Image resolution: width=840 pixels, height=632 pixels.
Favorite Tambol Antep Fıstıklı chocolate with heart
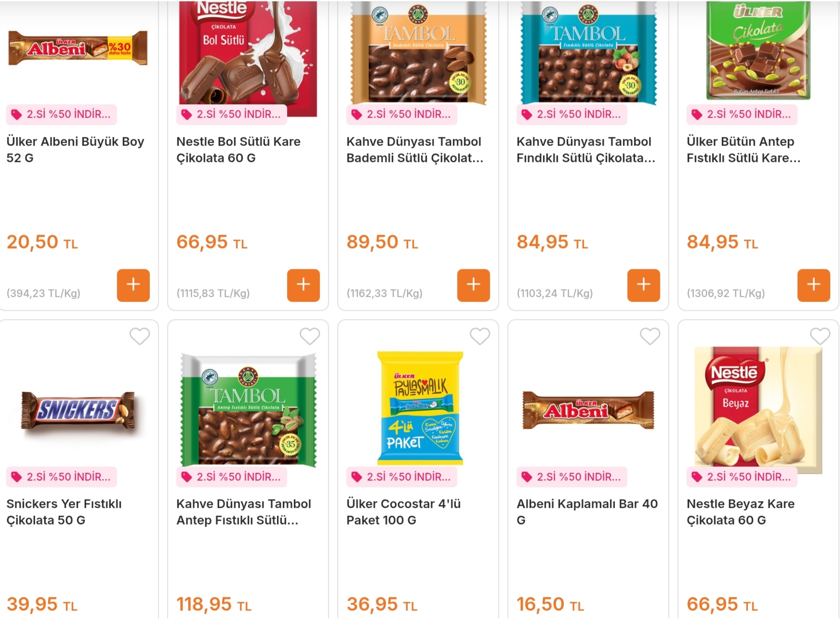(x=310, y=336)
